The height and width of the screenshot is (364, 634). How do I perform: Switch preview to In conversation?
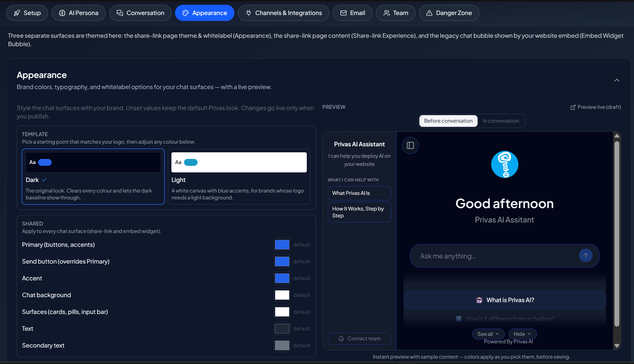pos(501,121)
